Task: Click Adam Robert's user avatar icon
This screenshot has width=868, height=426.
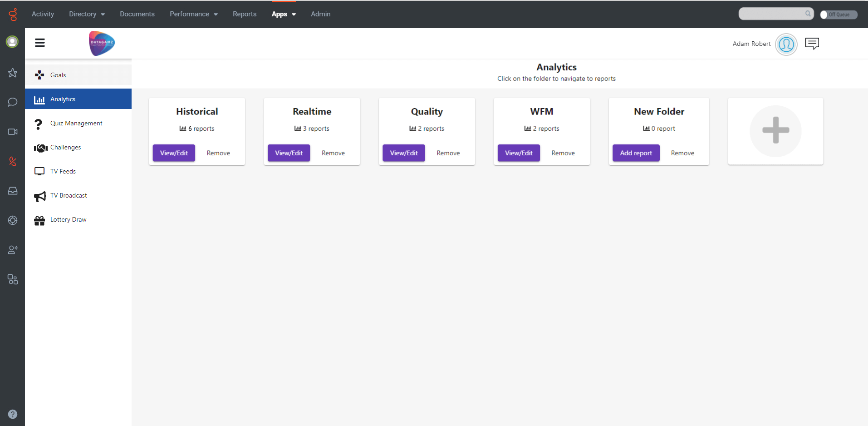Action: (786, 45)
